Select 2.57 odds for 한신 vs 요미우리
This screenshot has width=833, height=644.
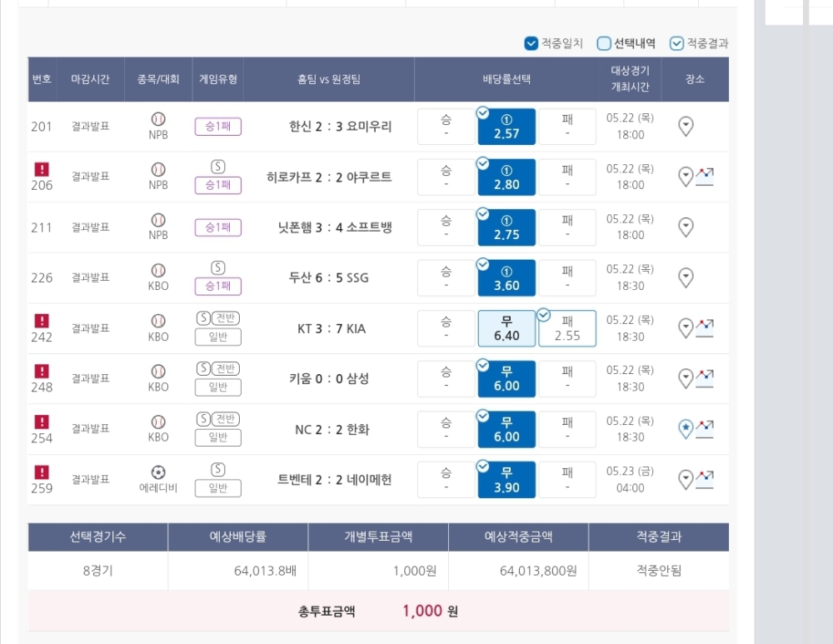tap(506, 127)
